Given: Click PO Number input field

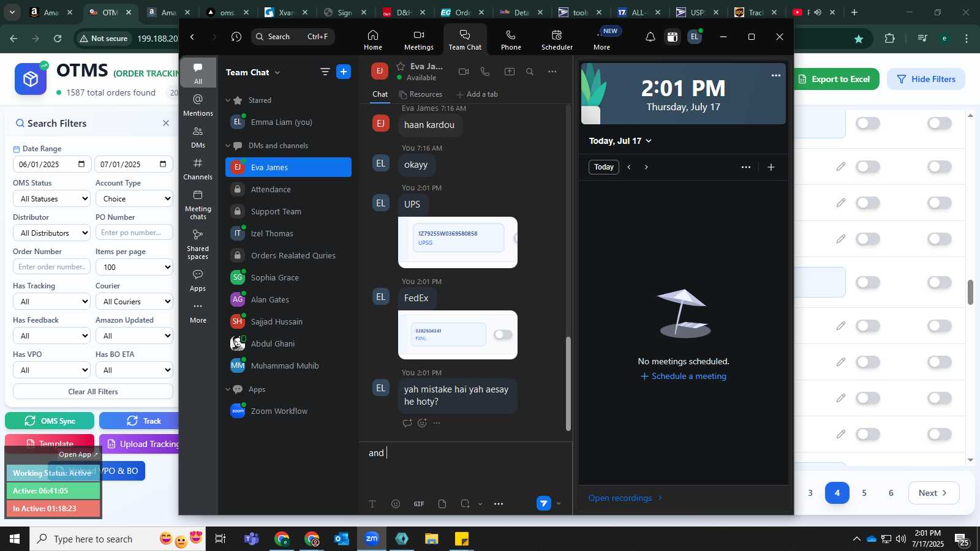Looking at the screenshot, I should (134, 233).
